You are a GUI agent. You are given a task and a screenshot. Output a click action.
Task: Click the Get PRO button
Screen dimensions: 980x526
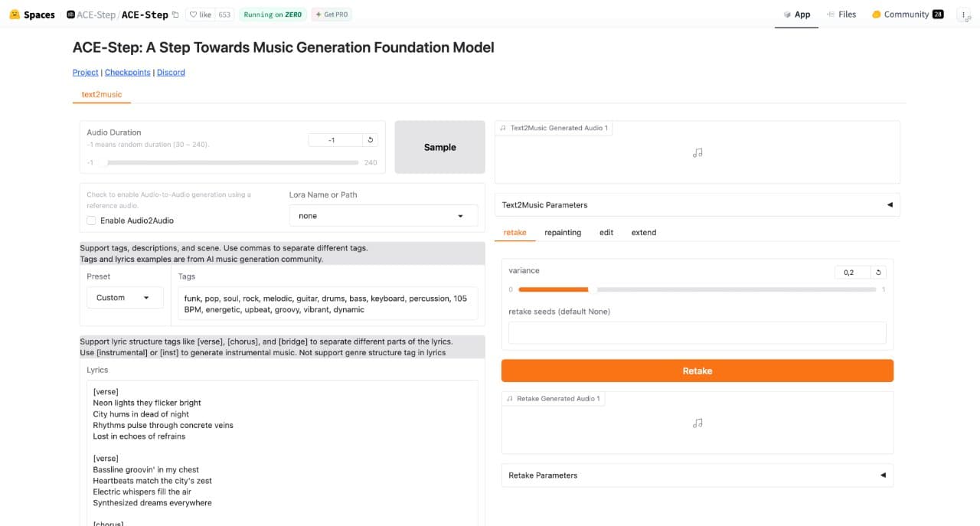point(332,15)
